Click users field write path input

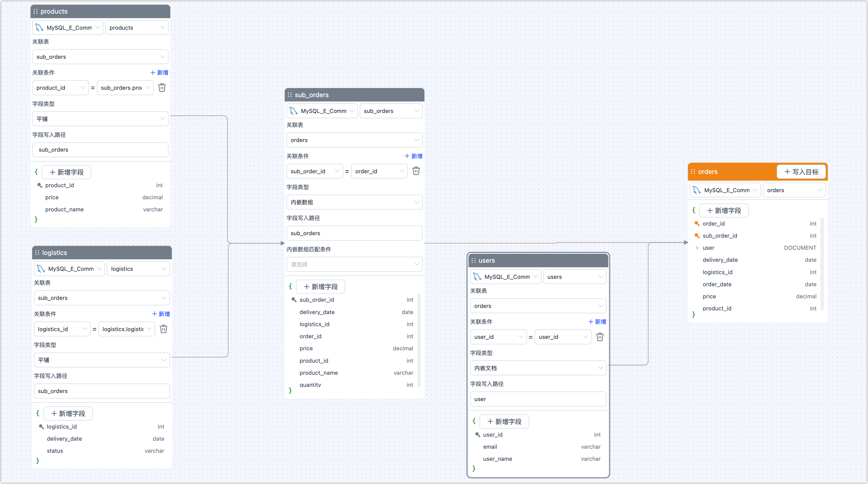tap(538, 399)
